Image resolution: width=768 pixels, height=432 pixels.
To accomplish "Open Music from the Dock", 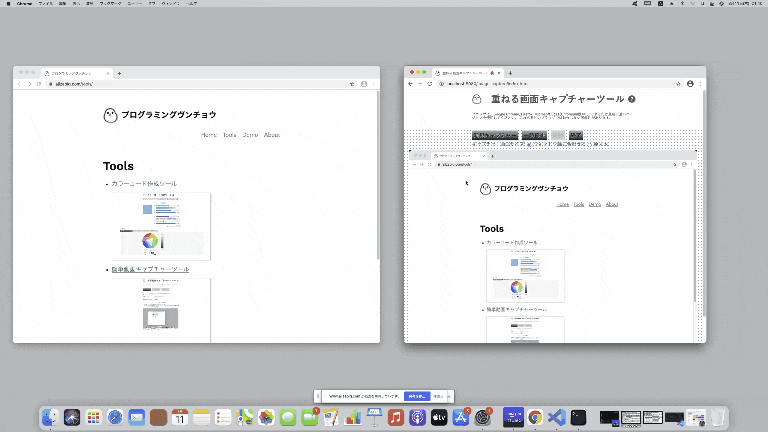I will tap(396, 417).
